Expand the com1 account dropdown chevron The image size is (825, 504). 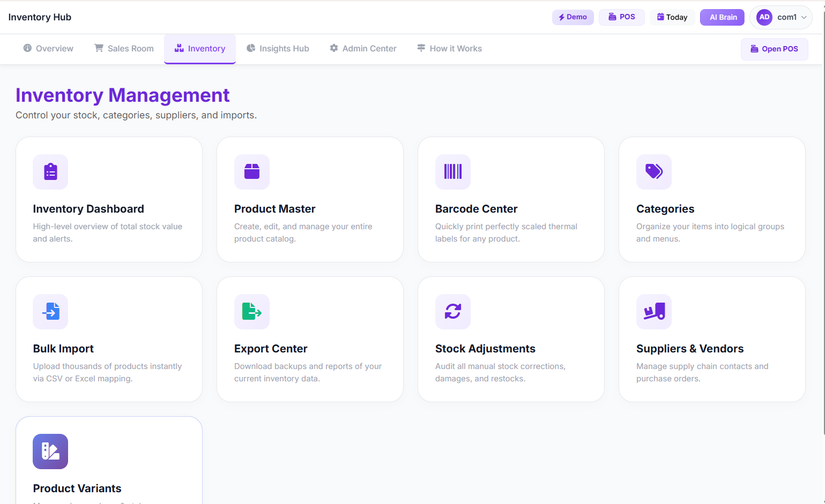(x=804, y=17)
